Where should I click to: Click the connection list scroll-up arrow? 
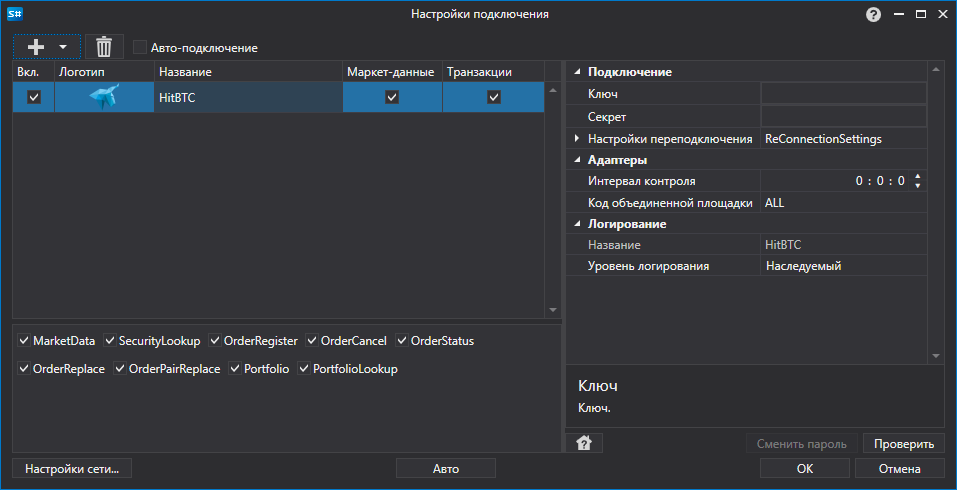pyautogui.click(x=553, y=90)
